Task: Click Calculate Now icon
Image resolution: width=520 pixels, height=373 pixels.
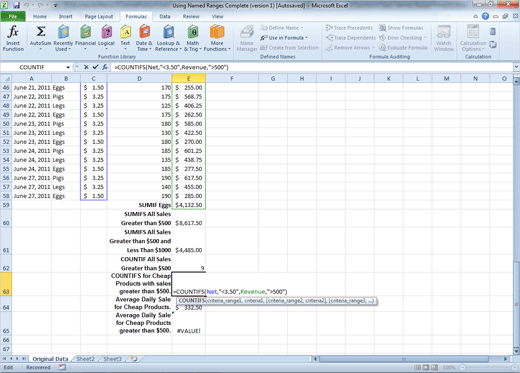Action: point(493,32)
